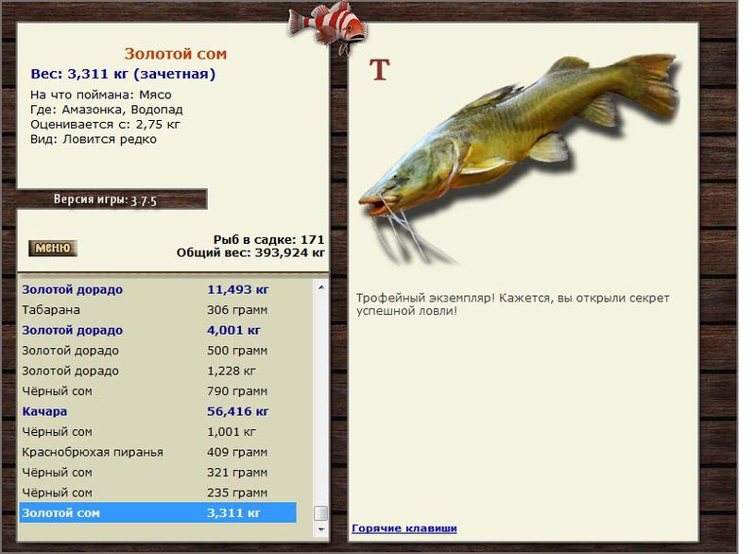The width and height of the screenshot is (756, 554).
Task: Click the "Трофейный экземпляр!" message text
Action: click(x=512, y=304)
